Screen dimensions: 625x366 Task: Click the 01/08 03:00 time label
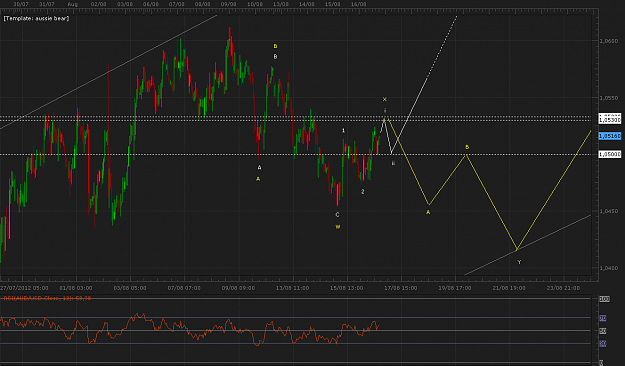(x=76, y=288)
